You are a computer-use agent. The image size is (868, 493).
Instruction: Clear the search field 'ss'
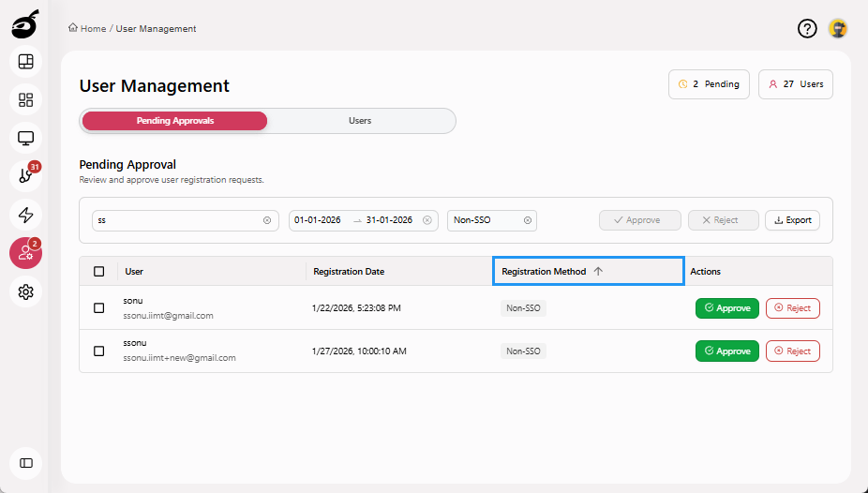pos(267,220)
